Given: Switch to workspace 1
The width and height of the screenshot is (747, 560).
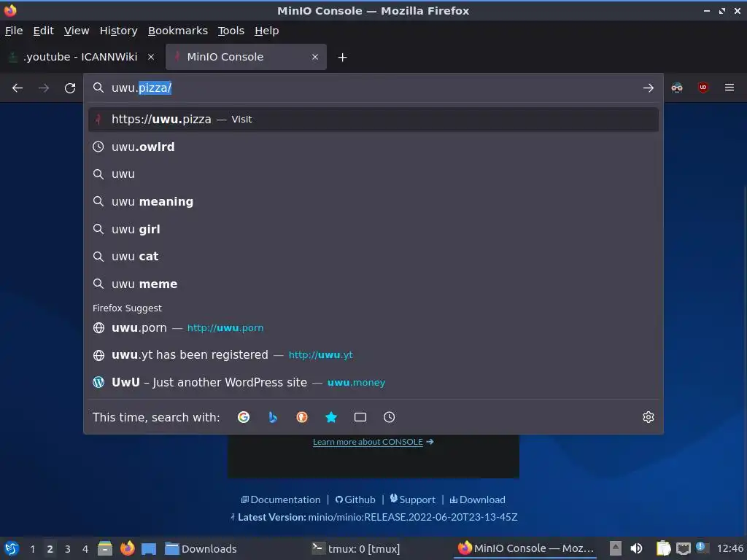Looking at the screenshot, I should click(32, 549).
